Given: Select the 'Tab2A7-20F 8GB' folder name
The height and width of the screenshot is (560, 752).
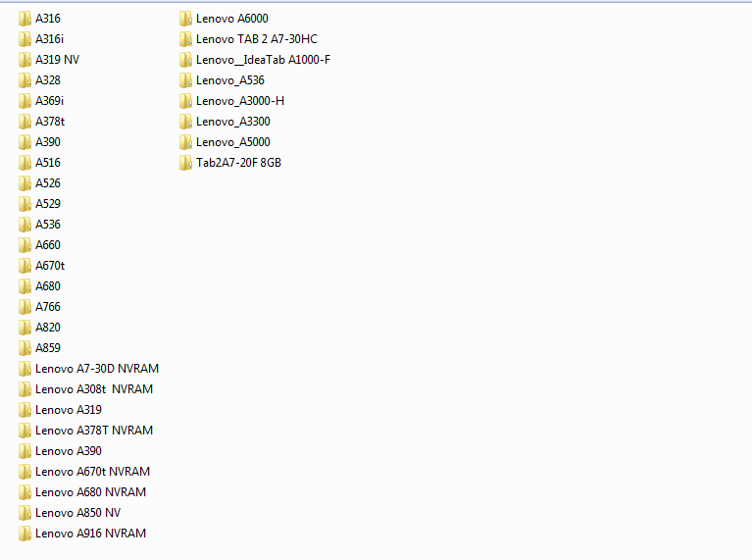Looking at the screenshot, I should pyautogui.click(x=239, y=163).
